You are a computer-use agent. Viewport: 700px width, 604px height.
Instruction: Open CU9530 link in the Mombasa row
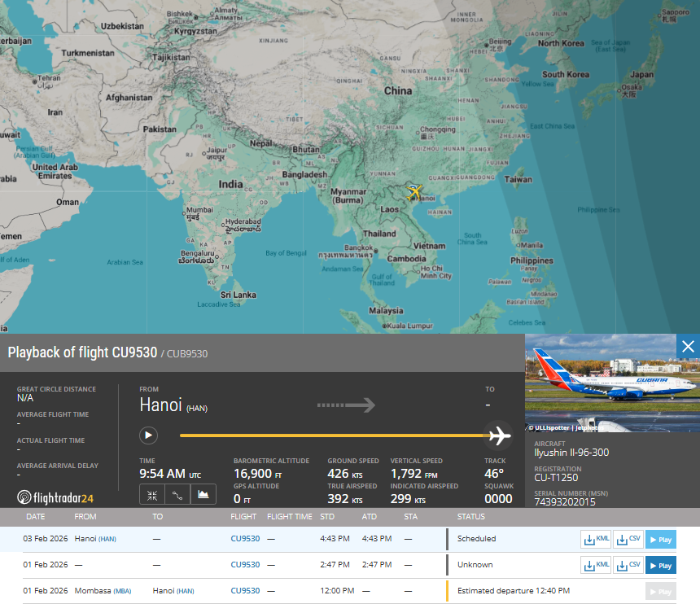pyautogui.click(x=245, y=591)
